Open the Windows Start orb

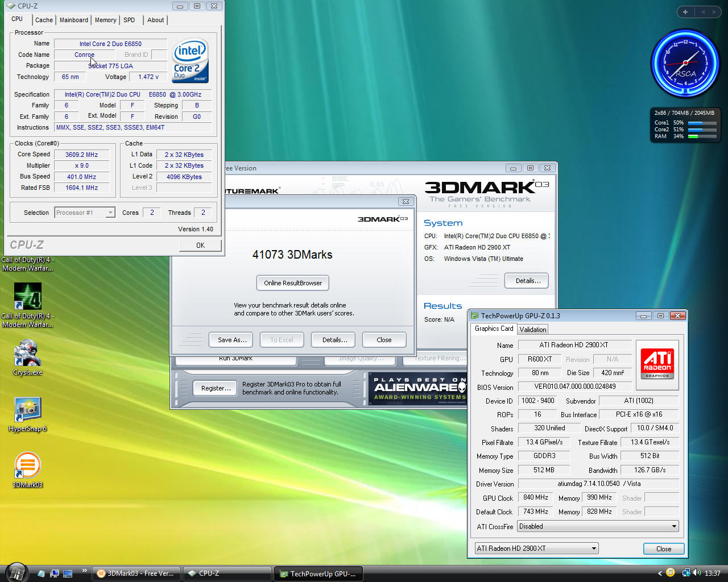(x=16, y=573)
